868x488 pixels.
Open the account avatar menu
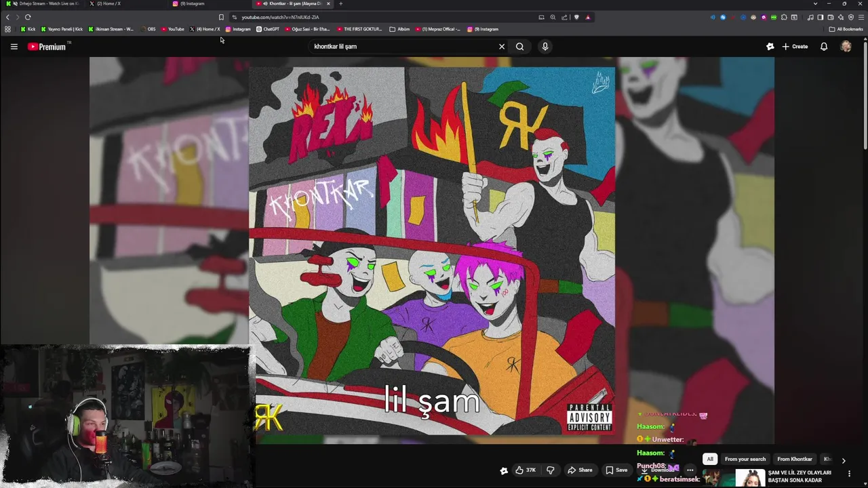tap(846, 47)
